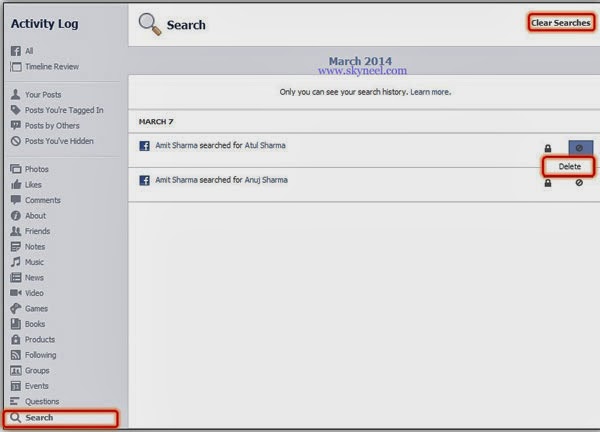The image size is (600, 432).
Task: Click Facebook logo on Anuj Sharma row
Action: (144, 180)
